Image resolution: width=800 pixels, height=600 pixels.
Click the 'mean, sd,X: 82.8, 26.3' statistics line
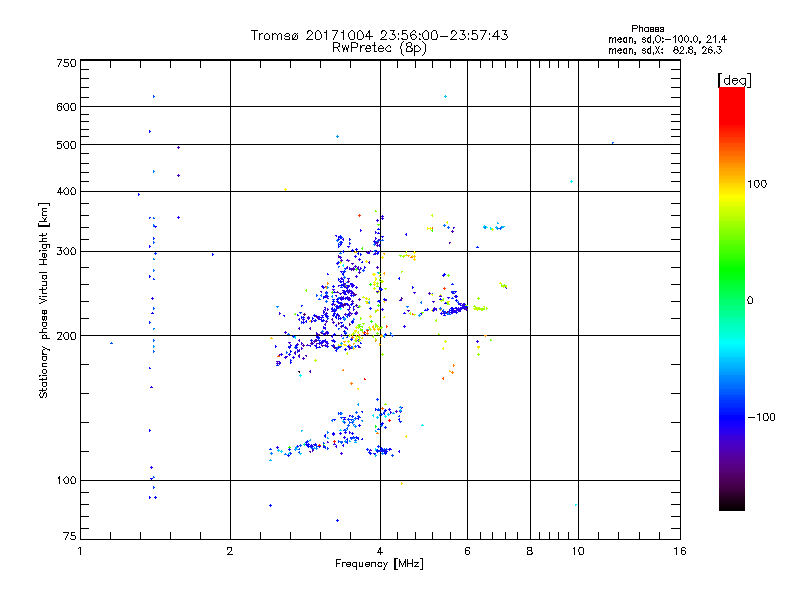pyautogui.click(x=665, y=50)
